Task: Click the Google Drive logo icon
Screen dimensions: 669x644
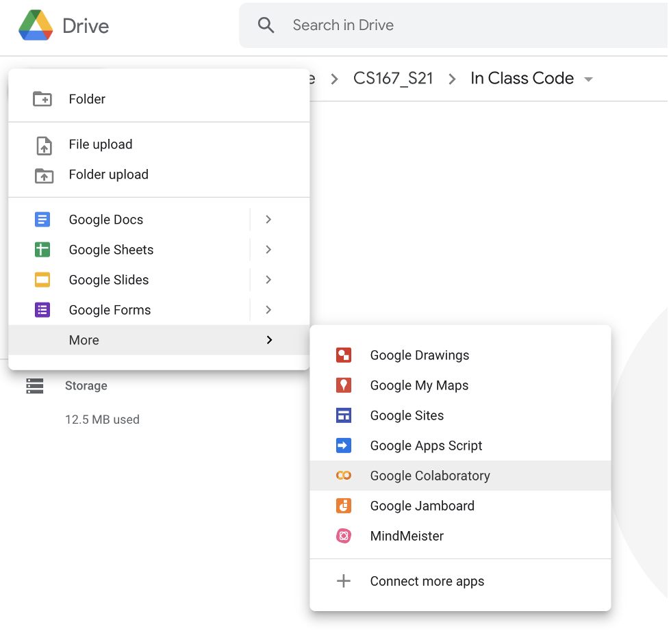Action: point(36,25)
